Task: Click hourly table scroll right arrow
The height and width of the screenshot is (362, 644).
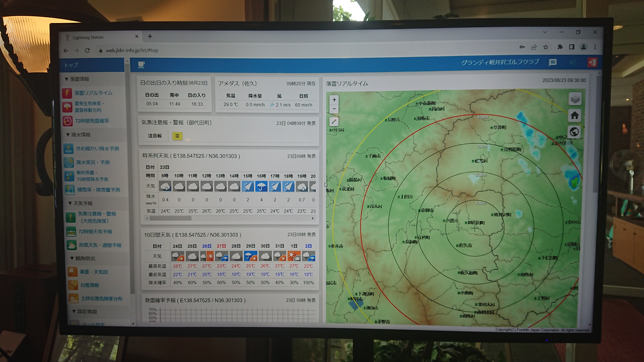Action: coord(313,218)
